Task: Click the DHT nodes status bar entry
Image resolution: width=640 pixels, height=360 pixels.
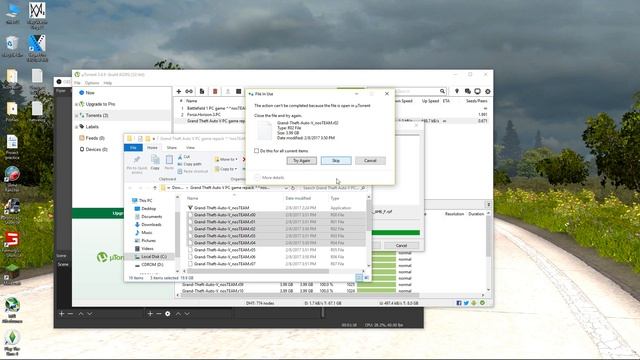Action: (x=260, y=303)
